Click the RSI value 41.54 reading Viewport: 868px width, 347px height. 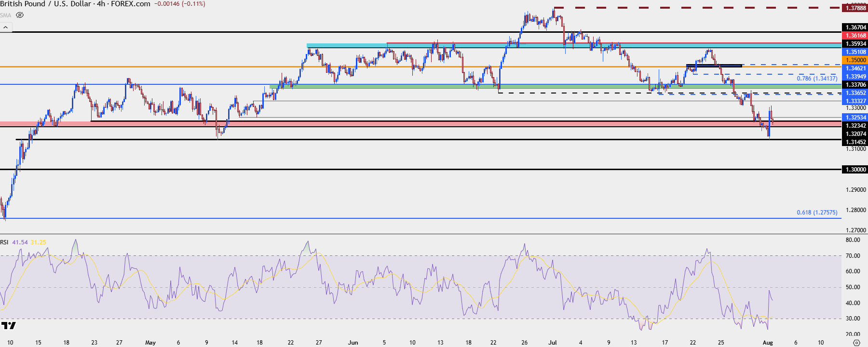tap(20, 242)
